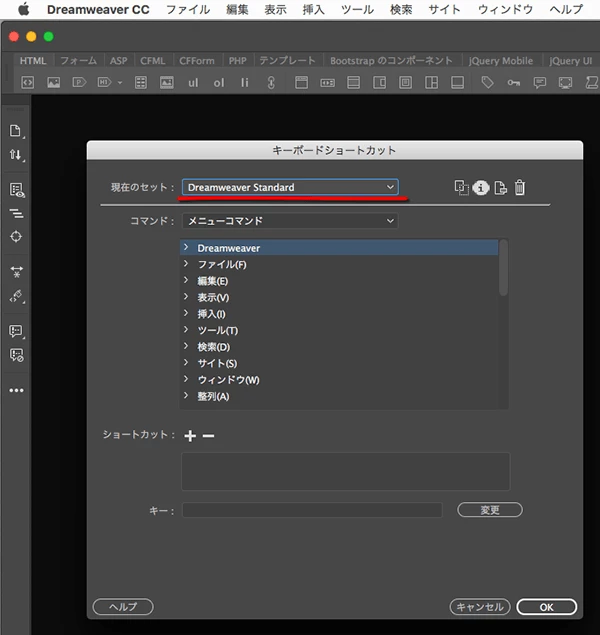Image resolution: width=600 pixels, height=635 pixels.
Task: Open the 現在のセット Dreamweaver Standard dropdown
Action: [x=290, y=187]
